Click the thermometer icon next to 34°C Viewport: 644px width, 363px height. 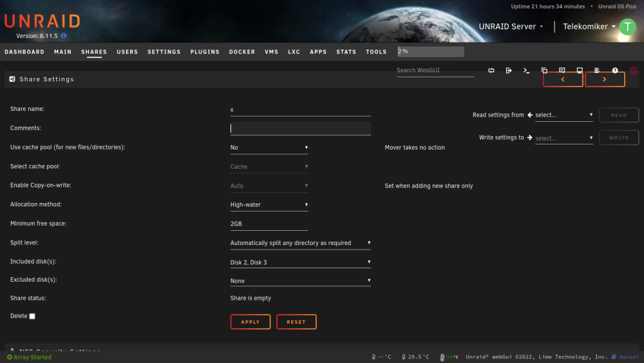point(442,357)
